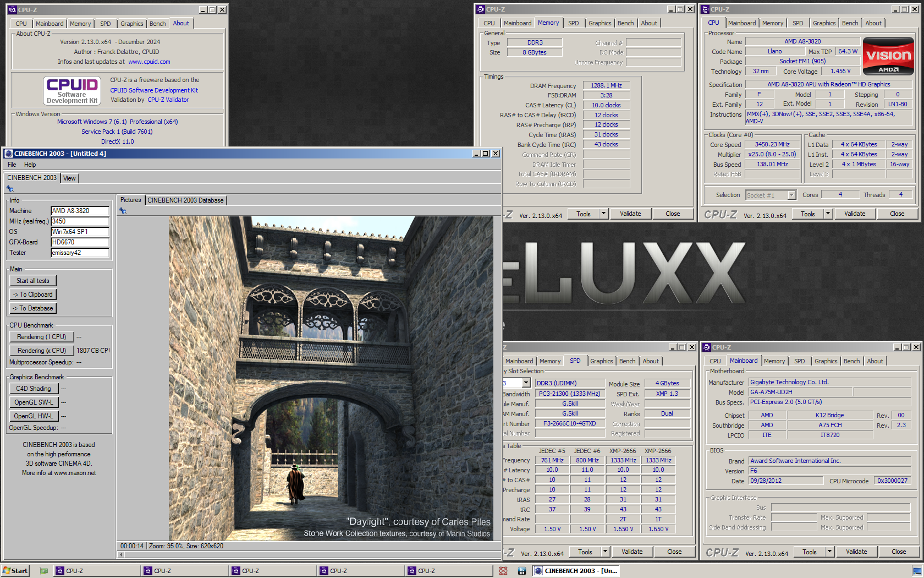924x578 pixels.
Task: Open the Tools dropdown arrow in the CPU window
Action: 828,214
